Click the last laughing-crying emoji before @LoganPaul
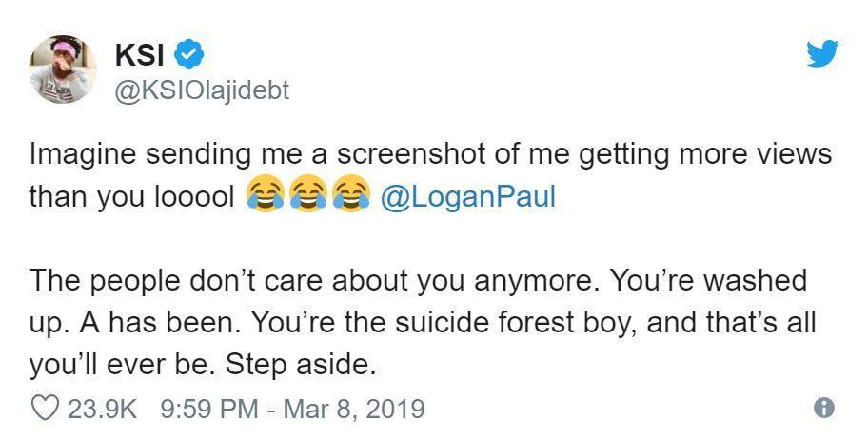This screenshot has width=868, height=441. tap(350, 196)
